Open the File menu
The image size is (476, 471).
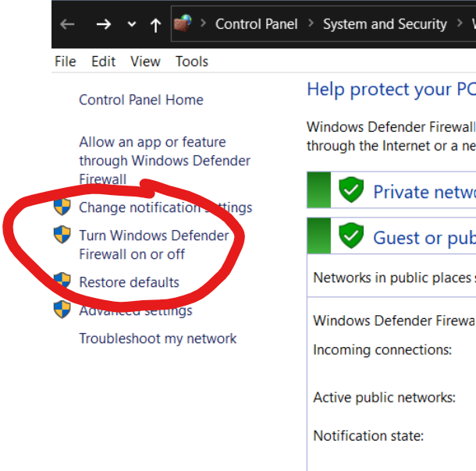point(66,62)
